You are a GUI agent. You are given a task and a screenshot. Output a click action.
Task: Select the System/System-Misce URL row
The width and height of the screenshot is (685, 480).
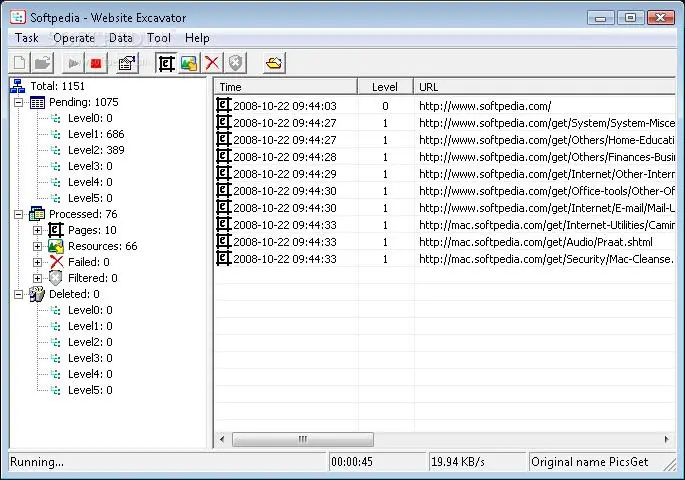[x=445, y=123]
